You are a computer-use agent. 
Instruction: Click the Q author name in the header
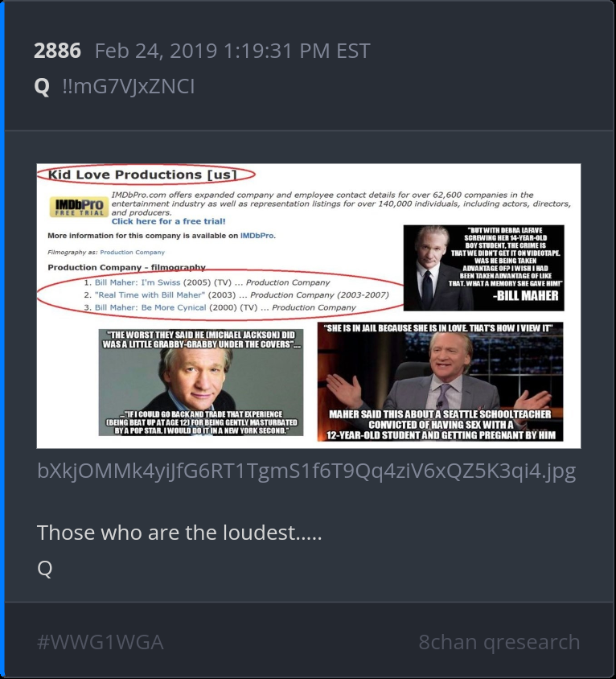42,87
